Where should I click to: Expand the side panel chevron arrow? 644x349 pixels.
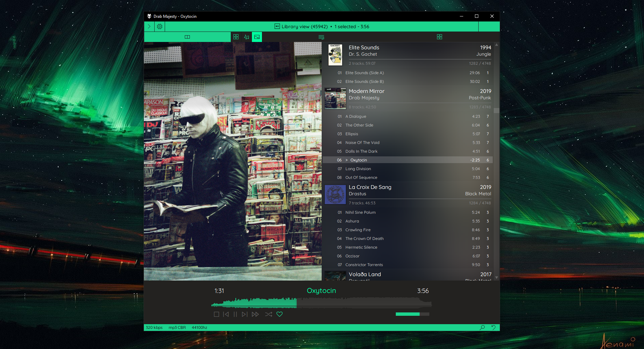(149, 27)
